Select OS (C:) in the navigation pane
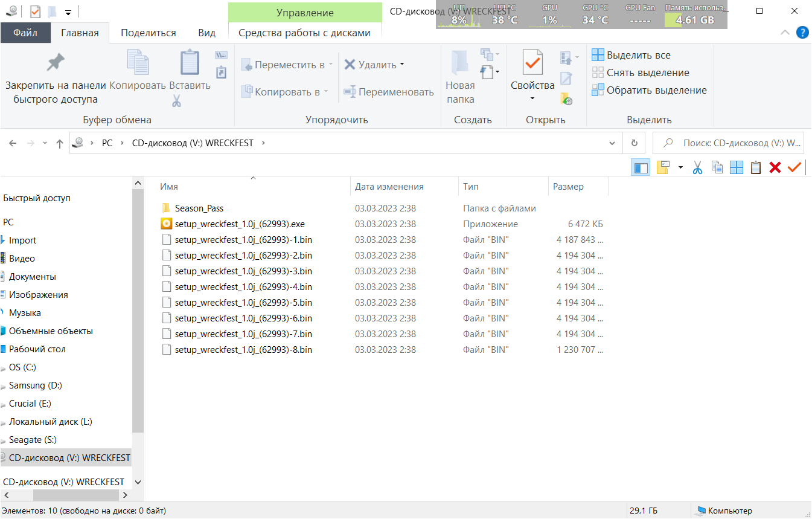The width and height of the screenshot is (812, 519). click(22, 367)
